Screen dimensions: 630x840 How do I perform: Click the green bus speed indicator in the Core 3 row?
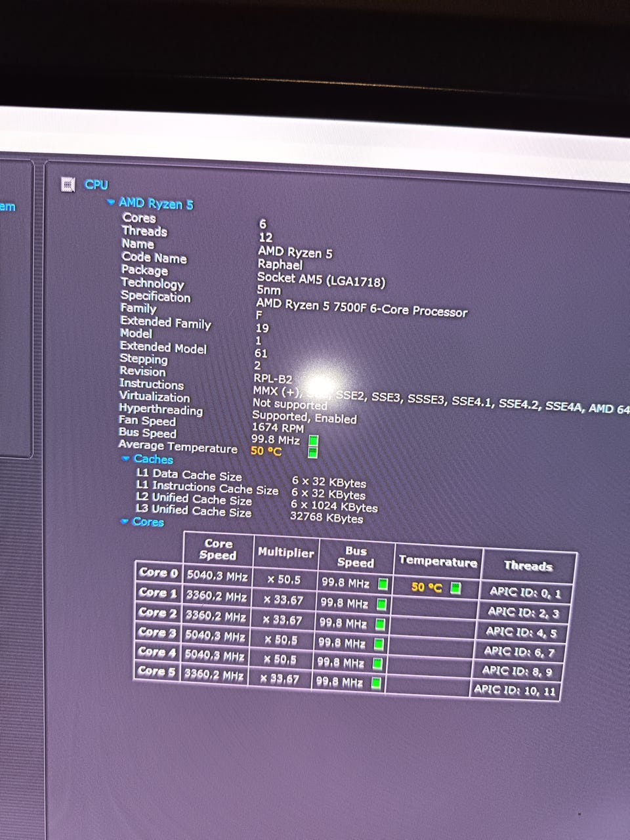378,644
